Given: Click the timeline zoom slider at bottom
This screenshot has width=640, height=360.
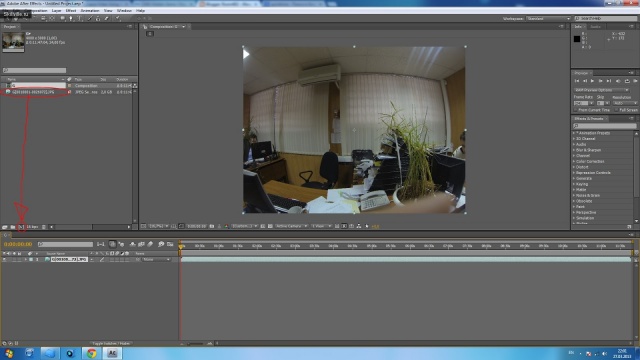Looking at the screenshot, I should tap(196, 344).
